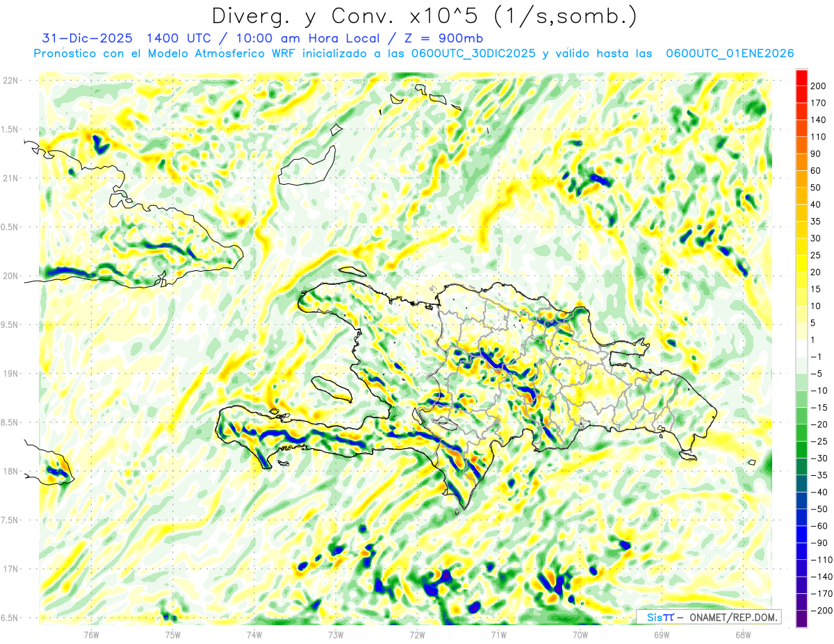This screenshot has height=644, width=834.
Task: Click the '8.5N' latitude label
Action: tap(10, 422)
